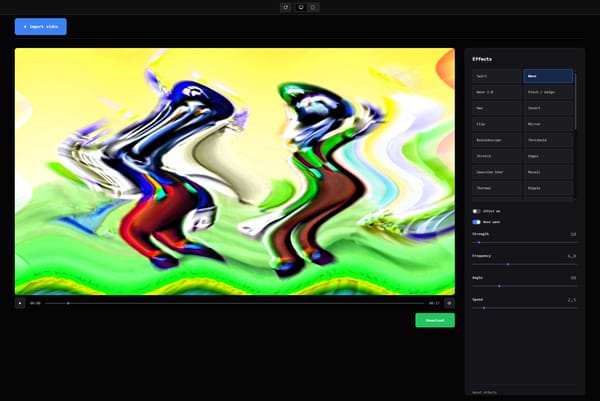Click the effects list scrollbar

point(575,99)
